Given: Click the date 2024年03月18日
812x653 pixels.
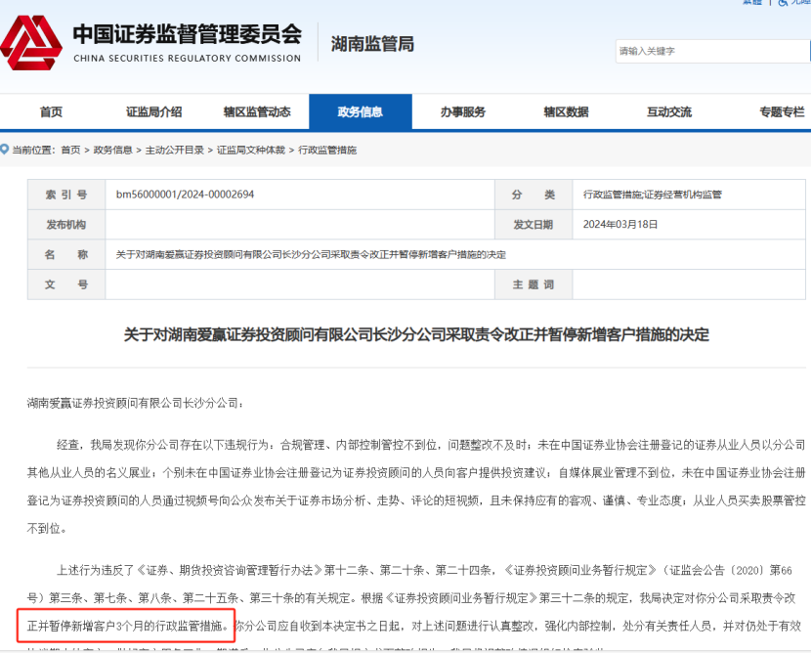Looking at the screenshot, I should [620, 225].
